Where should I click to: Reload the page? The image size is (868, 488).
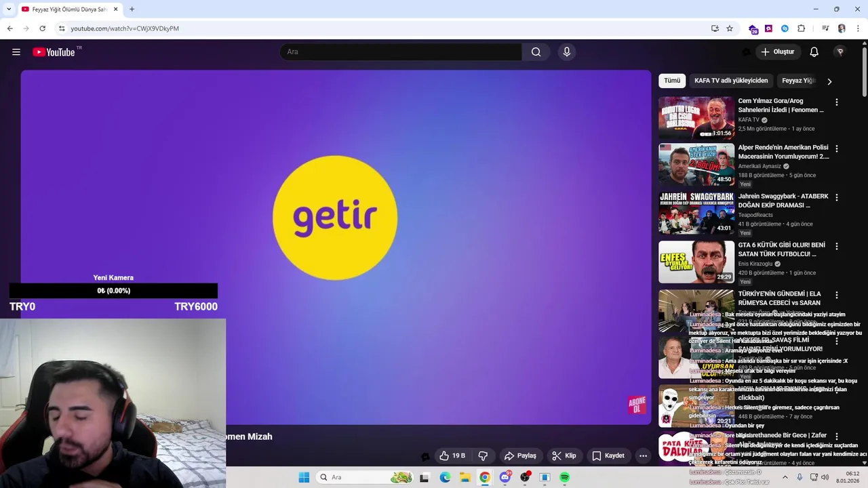tap(42, 28)
